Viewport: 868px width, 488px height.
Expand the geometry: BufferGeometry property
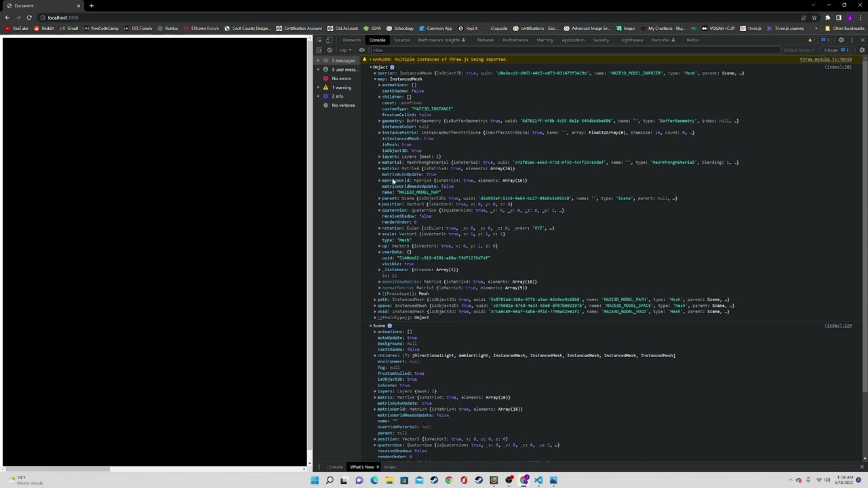[x=380, y=121]
